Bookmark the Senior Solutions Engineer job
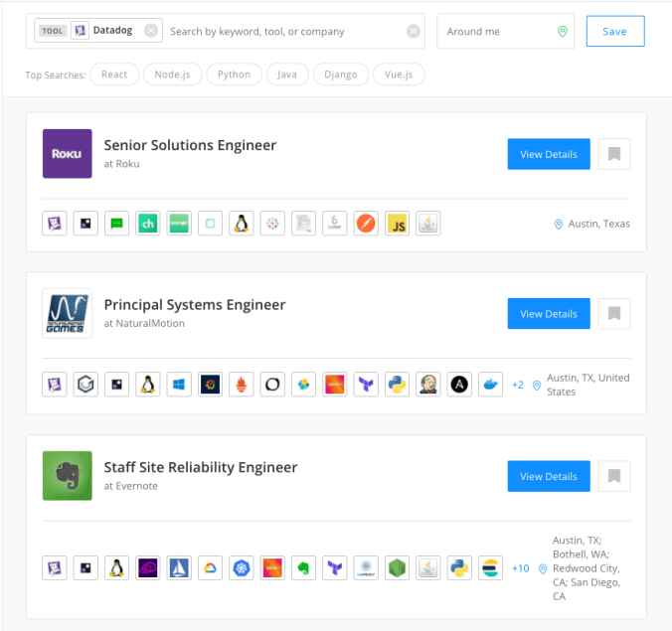Screen dimensions: 672x631 pyautogui.click(x=614, y=154)
